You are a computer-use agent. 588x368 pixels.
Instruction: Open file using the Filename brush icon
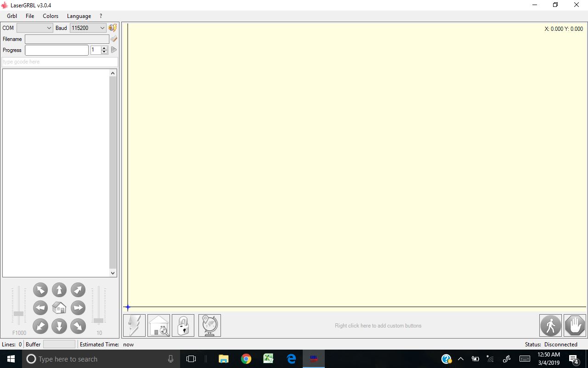[114, 39]
